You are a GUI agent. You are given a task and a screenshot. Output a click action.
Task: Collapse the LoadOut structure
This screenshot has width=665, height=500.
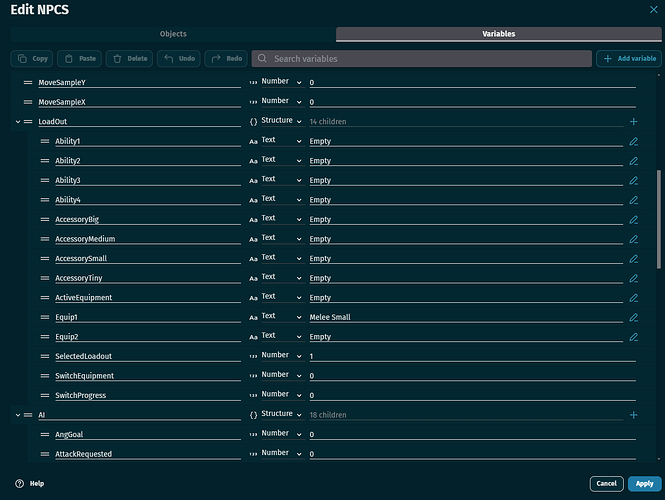(x=18, y=122)
